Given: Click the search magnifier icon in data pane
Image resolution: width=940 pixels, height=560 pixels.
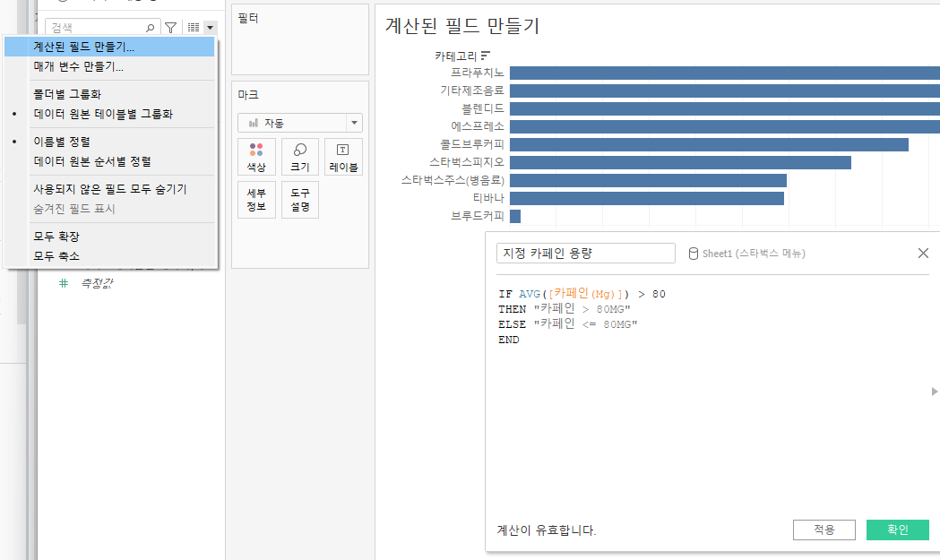Looking at the screenshot, I should (150, 28).
